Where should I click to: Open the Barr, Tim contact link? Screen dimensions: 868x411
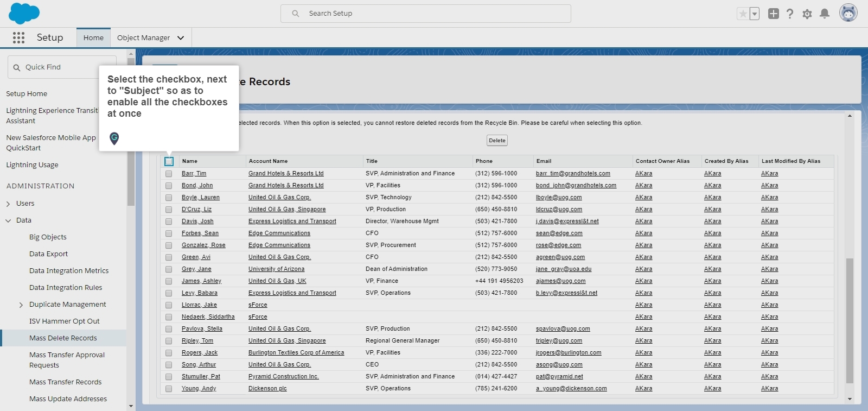(194, 174)
